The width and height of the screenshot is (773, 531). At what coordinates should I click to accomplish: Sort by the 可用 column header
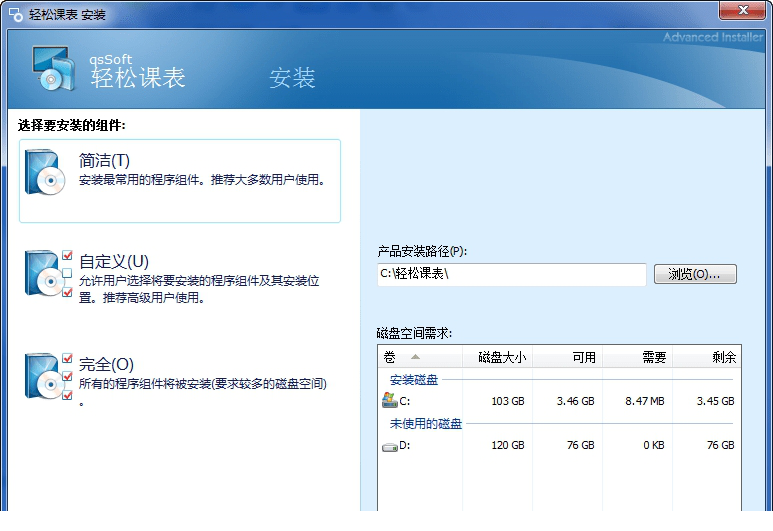click(x=567, y=356)
